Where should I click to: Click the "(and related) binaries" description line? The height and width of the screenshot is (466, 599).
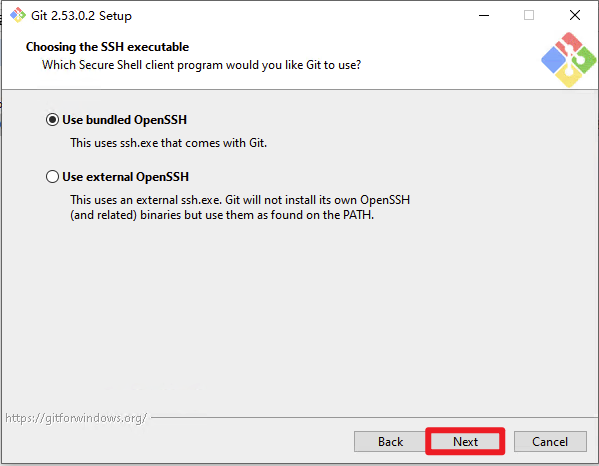pos(222,215)
